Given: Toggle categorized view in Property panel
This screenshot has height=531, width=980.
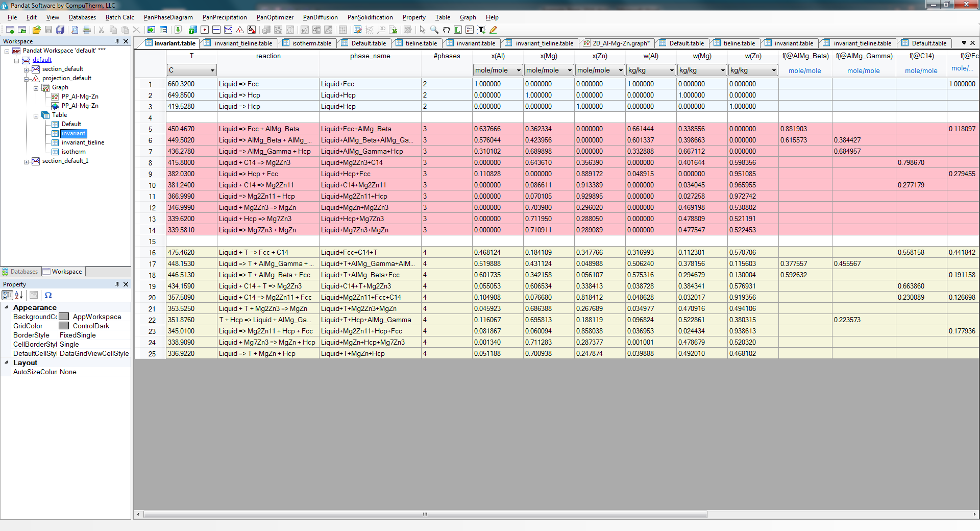Looking at the screenshot, I should [7, 295].
